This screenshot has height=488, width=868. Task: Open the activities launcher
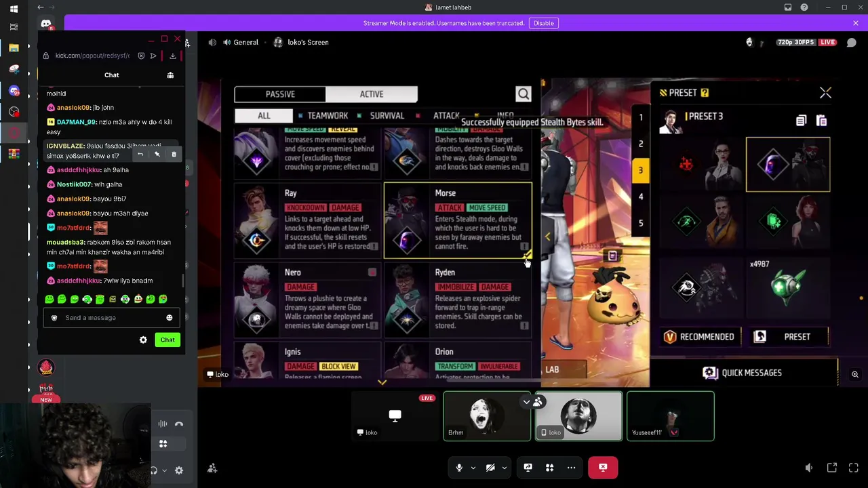coord(549,468)
